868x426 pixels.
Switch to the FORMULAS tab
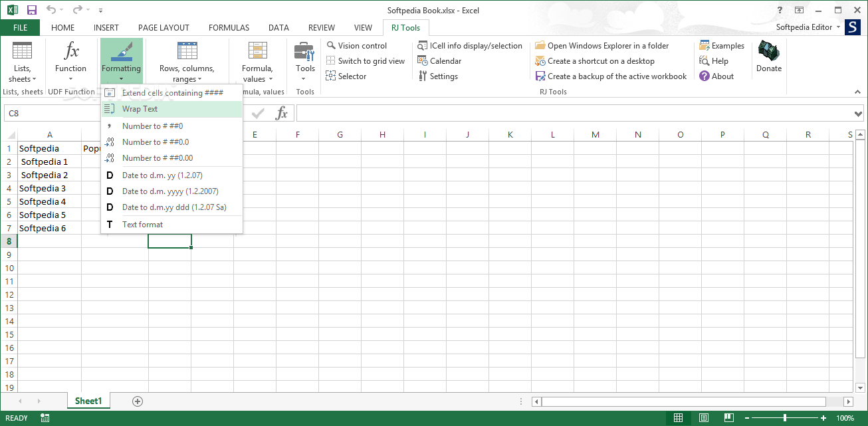pyautogui.click(x=229, y=28)
